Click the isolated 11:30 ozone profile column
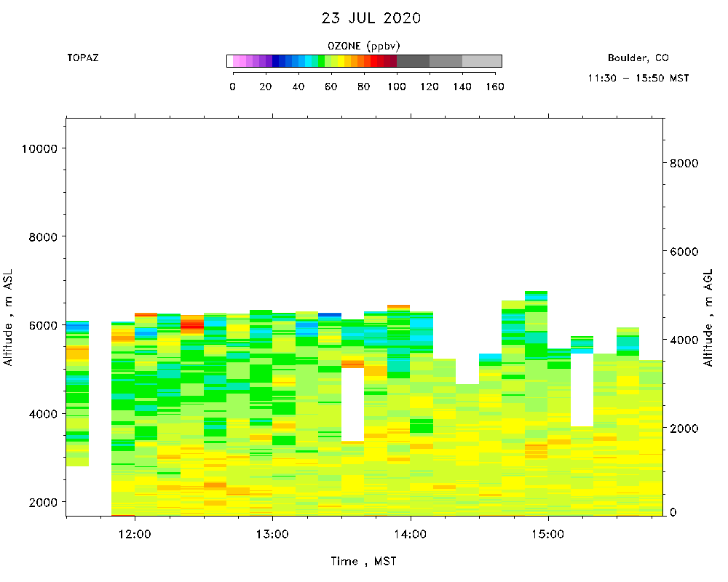 78,394
